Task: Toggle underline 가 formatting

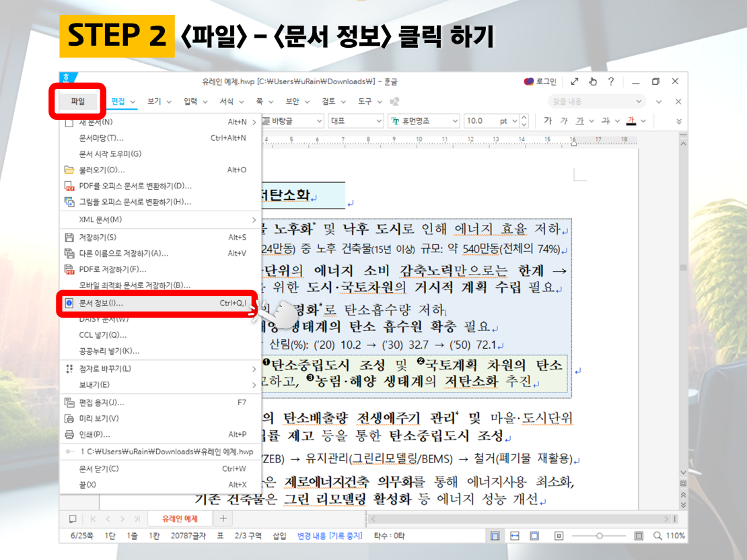Action: pyautogui.click(x=579, y=121)
